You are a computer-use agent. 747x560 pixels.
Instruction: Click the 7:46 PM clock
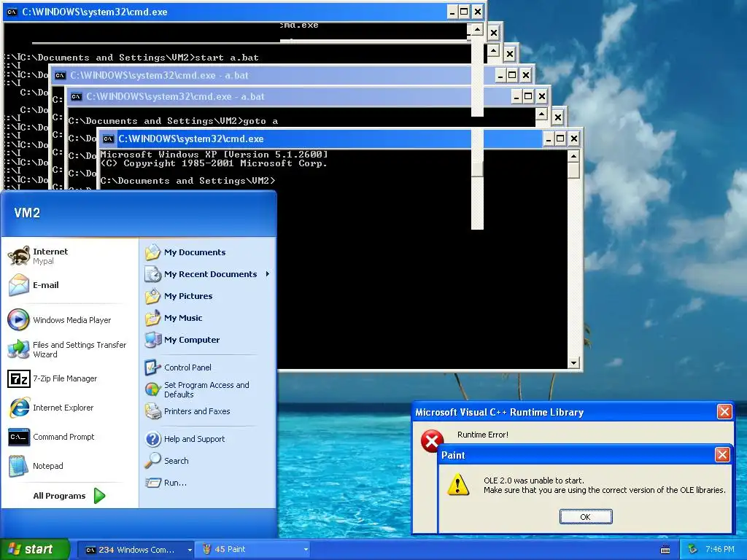coord(720,550)
